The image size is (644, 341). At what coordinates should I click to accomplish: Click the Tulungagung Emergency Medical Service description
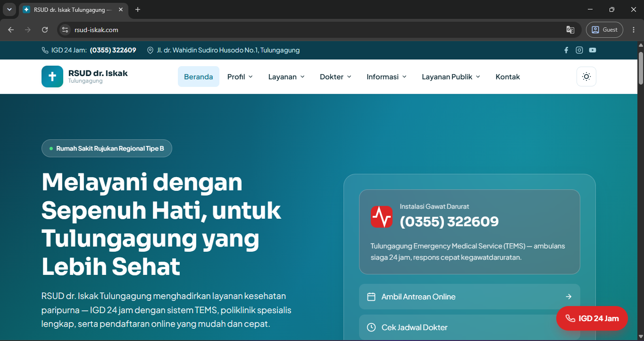(x=468, y=252)
